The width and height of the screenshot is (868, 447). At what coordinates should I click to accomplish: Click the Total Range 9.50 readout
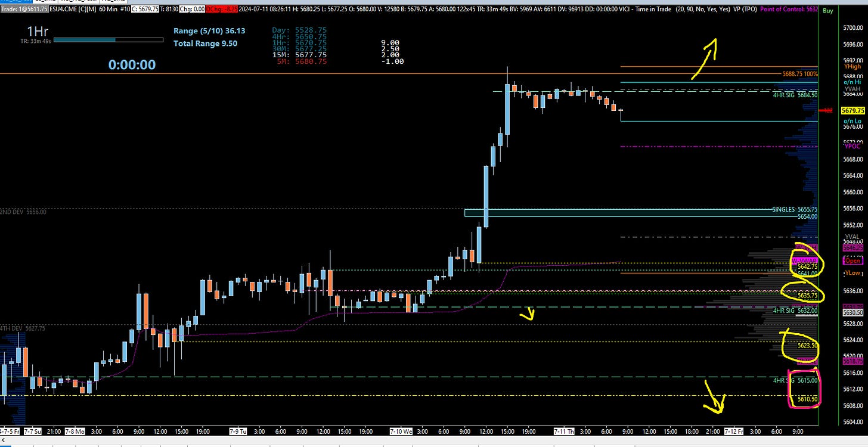pyautogui.click(x=205, y=44)
